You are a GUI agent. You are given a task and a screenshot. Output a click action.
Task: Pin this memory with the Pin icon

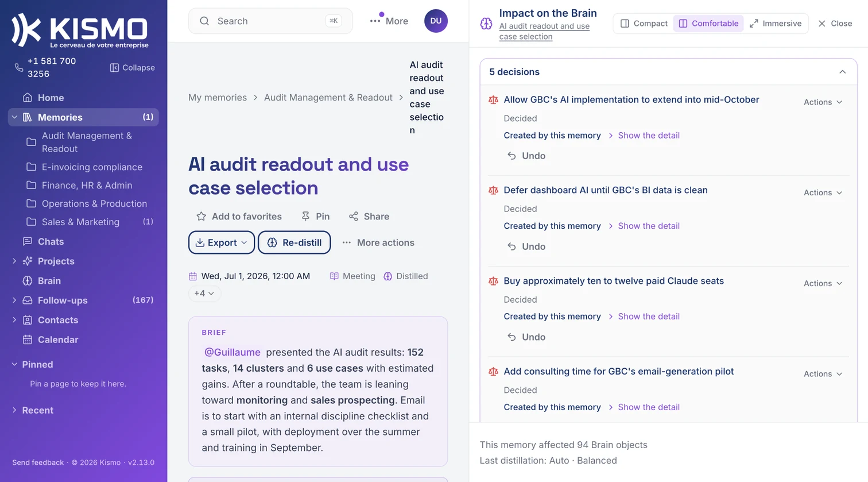pyautogui.click(x=305, y=217)
